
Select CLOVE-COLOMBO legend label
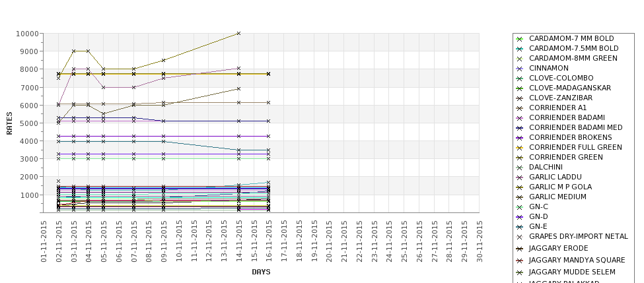pyautogui.click(x=561, y=79)
